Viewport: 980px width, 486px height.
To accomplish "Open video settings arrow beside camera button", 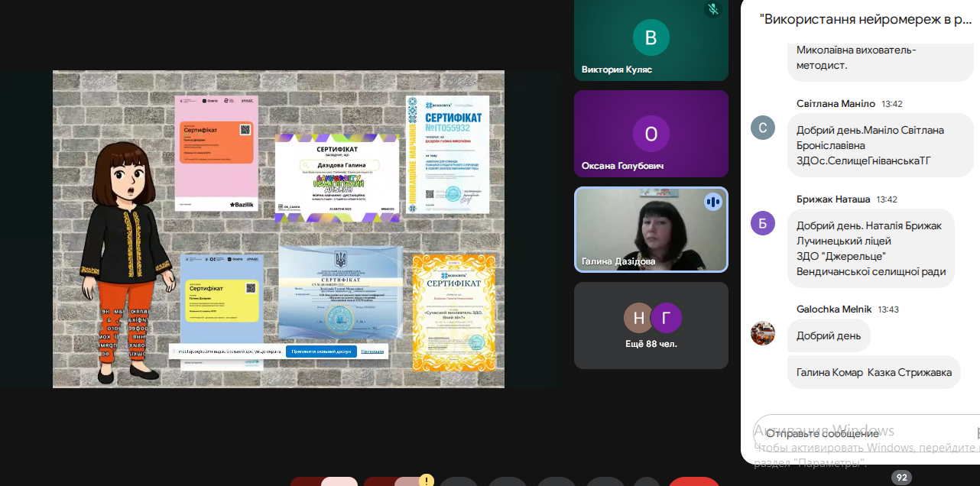I will point(379,482).
